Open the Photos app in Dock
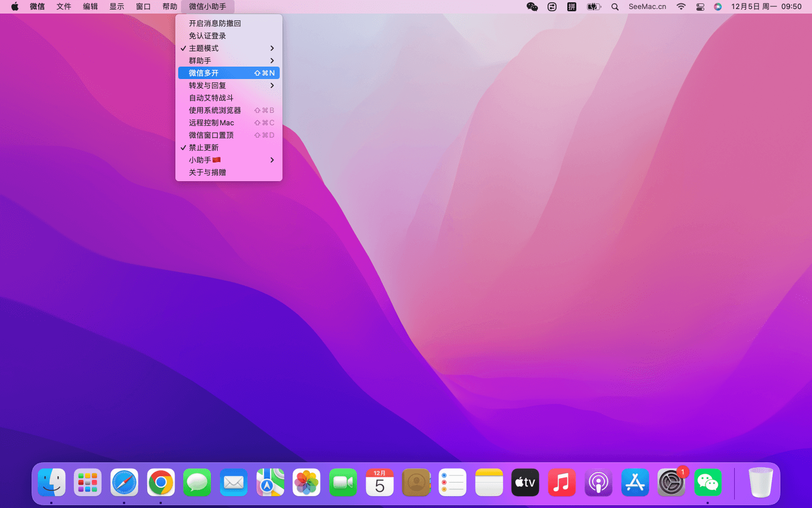 306,483
